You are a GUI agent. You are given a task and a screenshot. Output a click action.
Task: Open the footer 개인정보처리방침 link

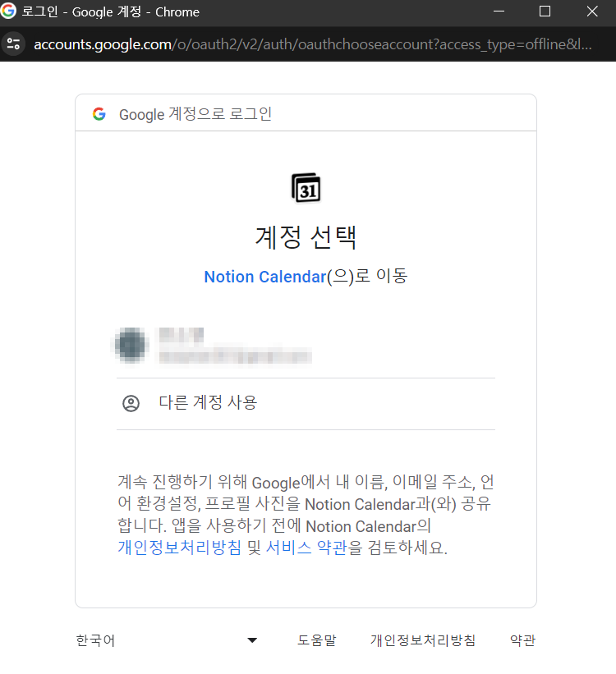tap(423, 640)
